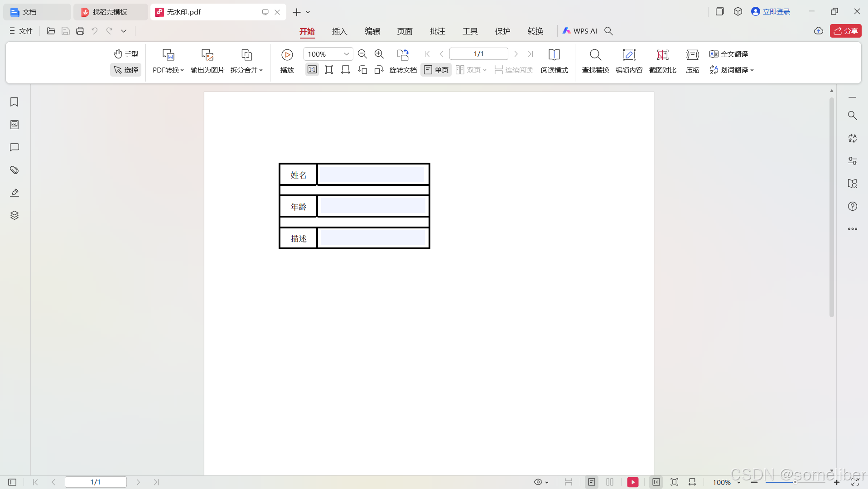This screenshot has height=489, width=868.
Task: Zoom out with the minus magnifier
Action: (362, 54)
